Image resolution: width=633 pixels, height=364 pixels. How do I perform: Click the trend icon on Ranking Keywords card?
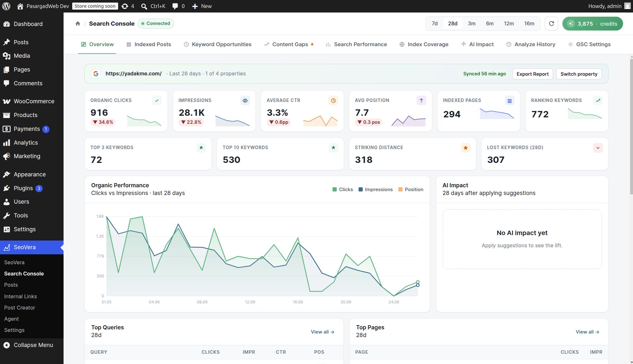(x=598, y=100)
